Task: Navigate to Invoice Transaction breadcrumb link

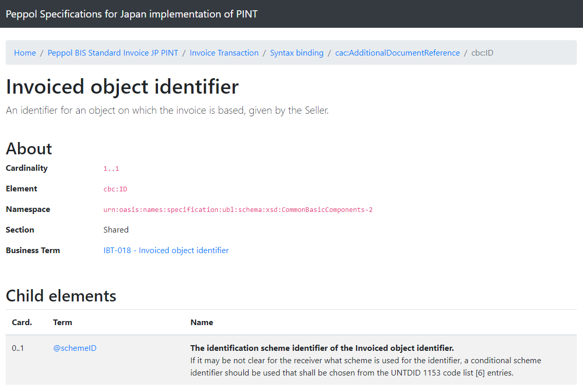Action: 224,53
